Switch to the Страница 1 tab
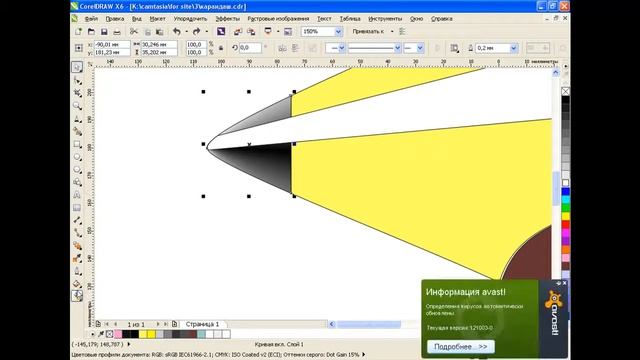640x360 pixels. coord(202,324)
